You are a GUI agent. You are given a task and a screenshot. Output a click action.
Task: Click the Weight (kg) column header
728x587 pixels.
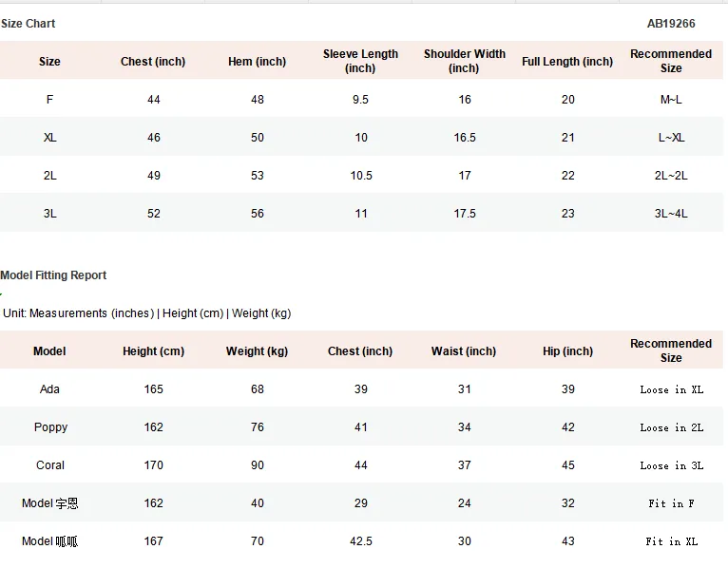[257, 351]
